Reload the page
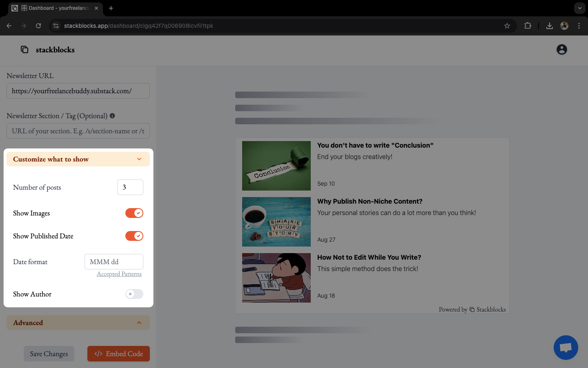Viewport: 588px width, 368px height. 38,26
